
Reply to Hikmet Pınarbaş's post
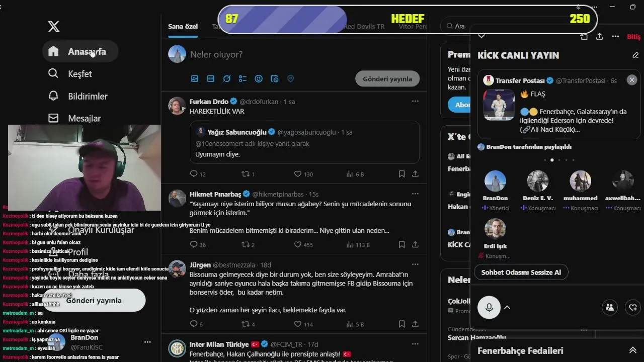click(x=194, y=244)
